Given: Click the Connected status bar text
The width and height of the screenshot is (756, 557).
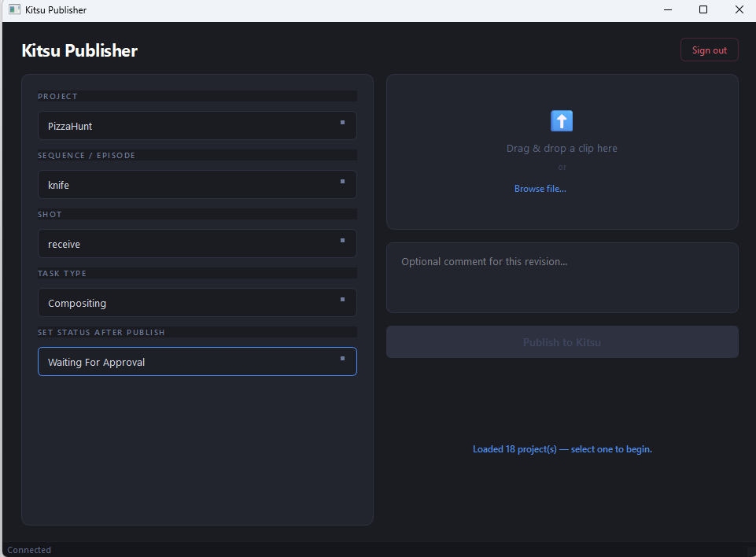Looking at the screenshot, I should (29, 550).
